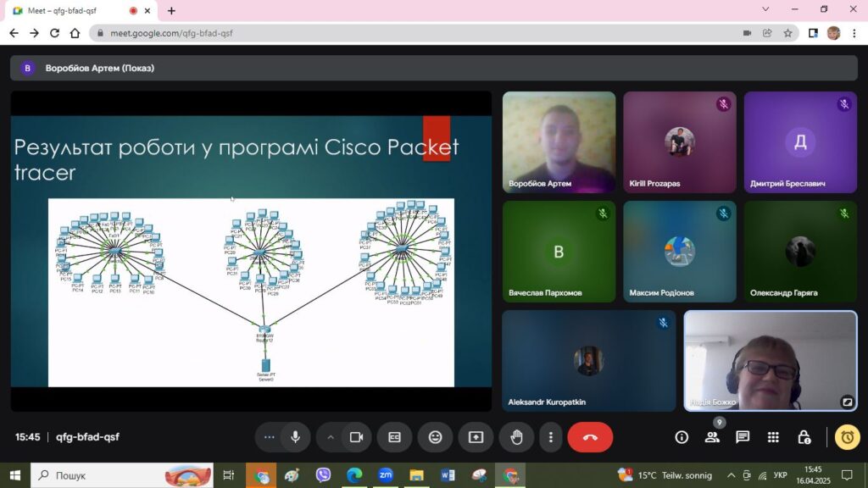
Task: Open Task View on the taskbar
Action: point(228,475)
